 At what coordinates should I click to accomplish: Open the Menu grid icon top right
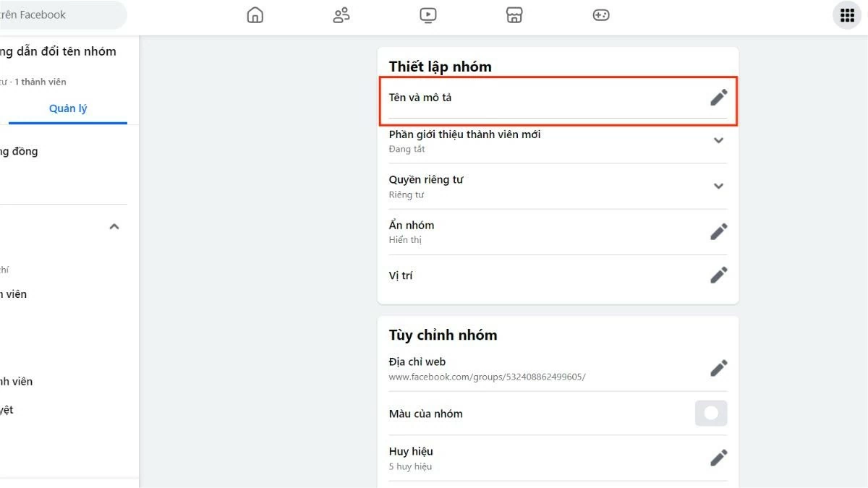click(846, 14)
